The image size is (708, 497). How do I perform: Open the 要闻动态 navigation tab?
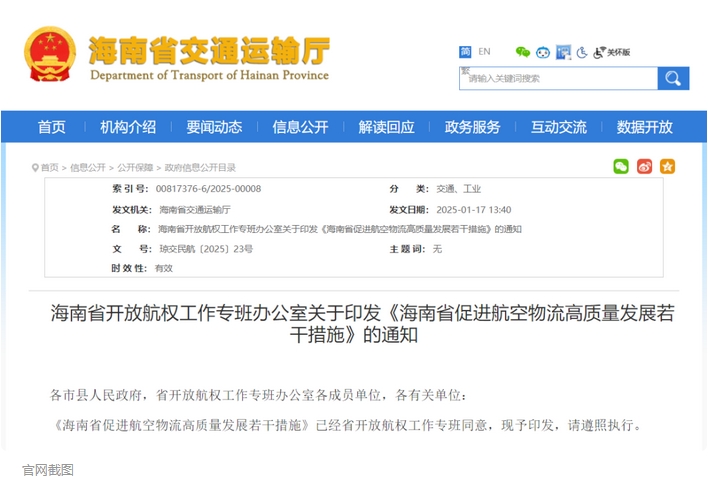[x=214, y=127]
